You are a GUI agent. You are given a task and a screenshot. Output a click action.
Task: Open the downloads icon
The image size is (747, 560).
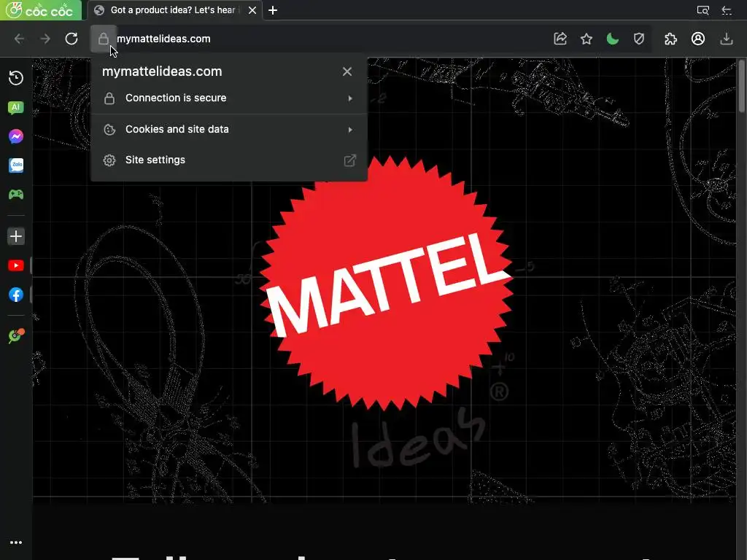tap(726, 39)
